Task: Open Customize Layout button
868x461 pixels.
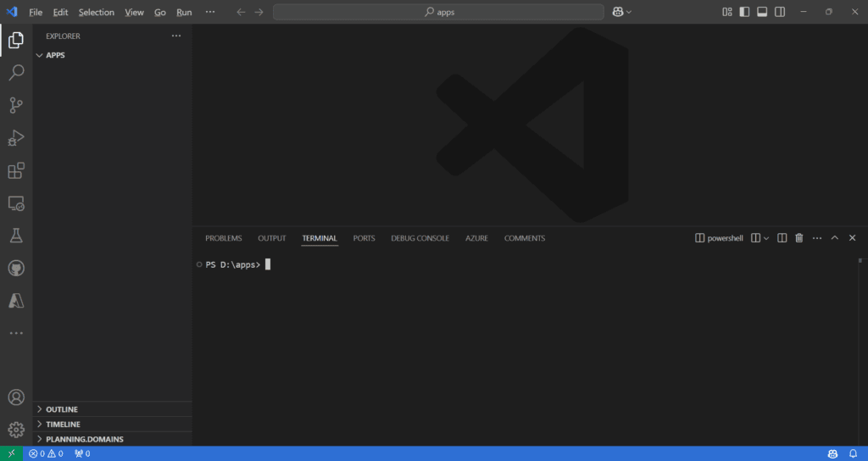Action: 727,12
